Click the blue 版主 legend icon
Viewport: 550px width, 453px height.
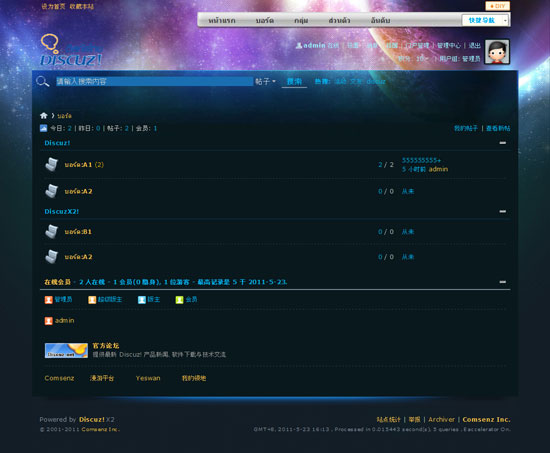(x=142, y=300)
